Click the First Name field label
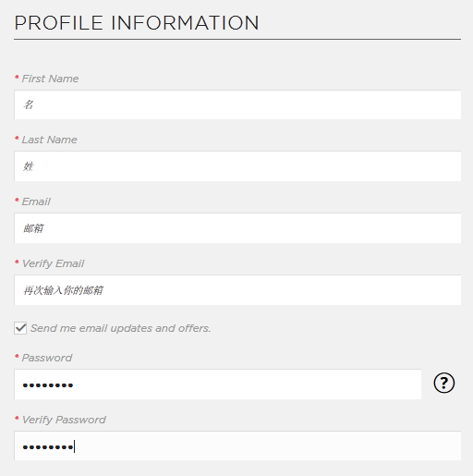Viewport: 473px width, 476px height. click(50, 79)
